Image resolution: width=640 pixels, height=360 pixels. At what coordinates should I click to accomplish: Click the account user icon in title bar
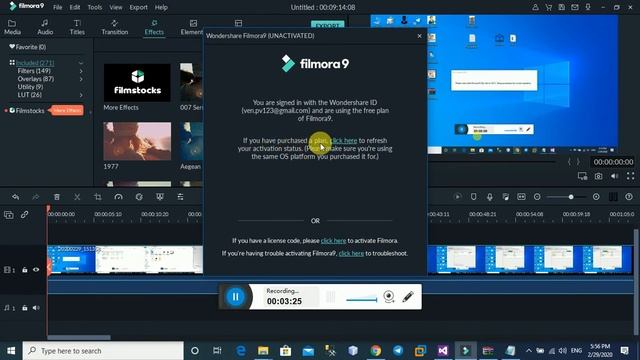tap(535, 7)
